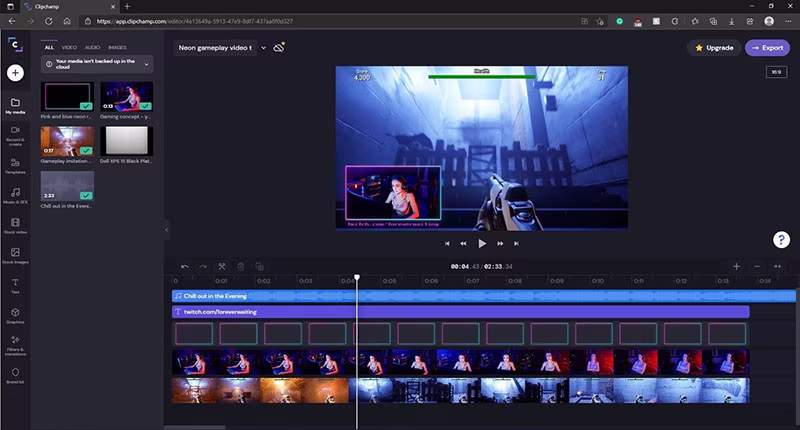Collapse the media panel with side arrow
Viewport: 800px width, 430px height.
click(x=166, y=229)
